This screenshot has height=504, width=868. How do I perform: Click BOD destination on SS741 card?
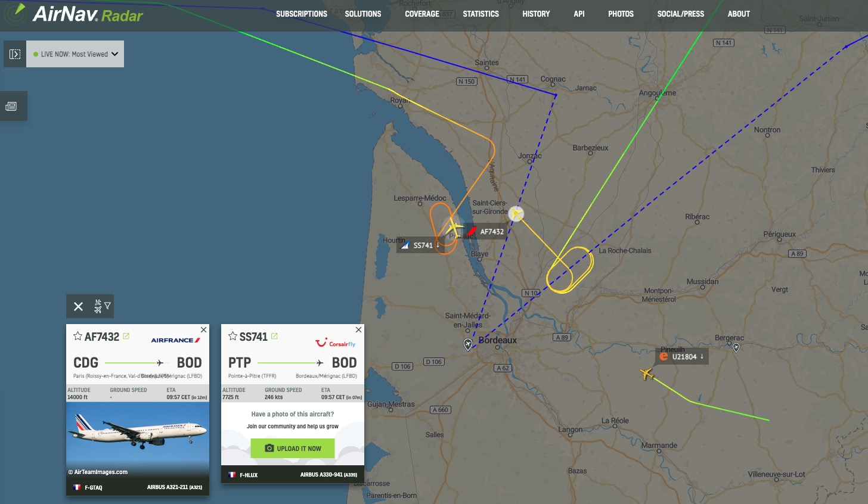click(345, 363)
